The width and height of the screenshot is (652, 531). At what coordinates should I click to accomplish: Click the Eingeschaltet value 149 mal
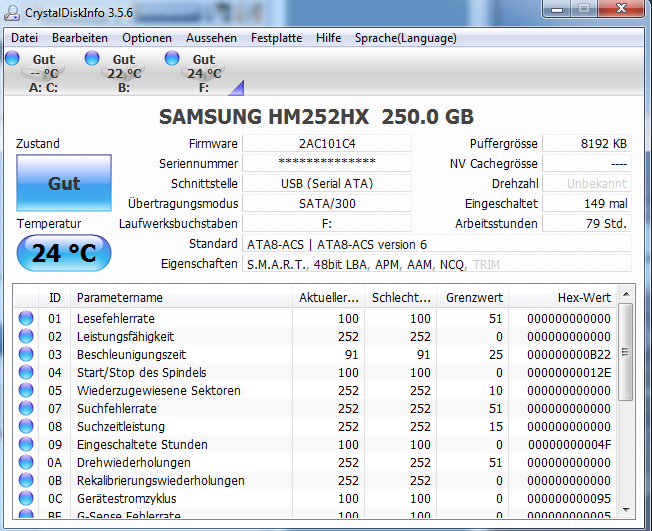(587, 203)
